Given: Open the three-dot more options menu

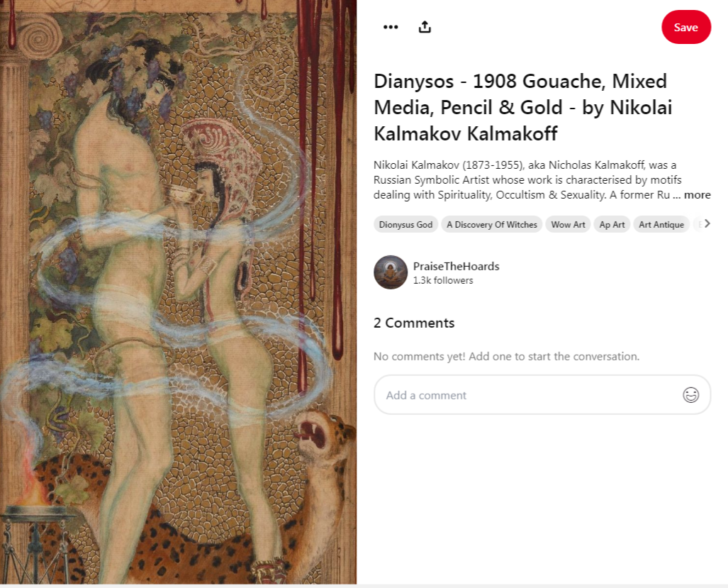Looking at the screenshot, I should pos(391,27).
